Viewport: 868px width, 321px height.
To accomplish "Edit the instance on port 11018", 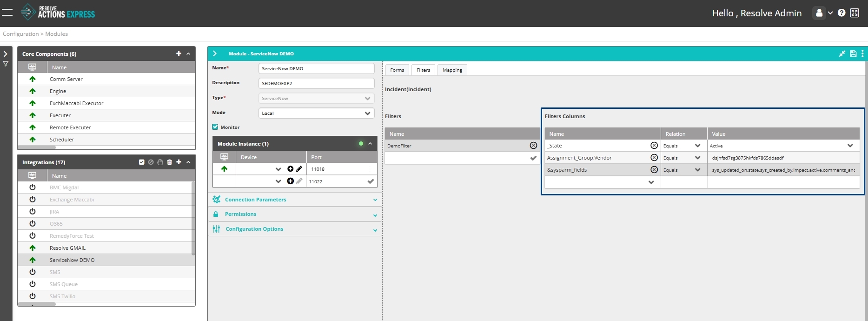I will (x=299, y=169).
